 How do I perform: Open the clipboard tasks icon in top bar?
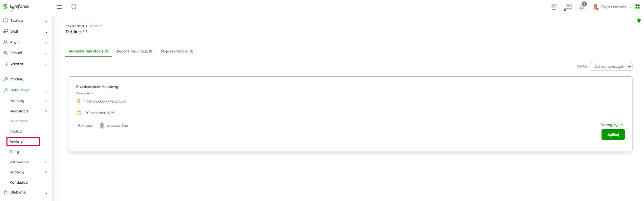pyautogui.click(x=554, y=6)
